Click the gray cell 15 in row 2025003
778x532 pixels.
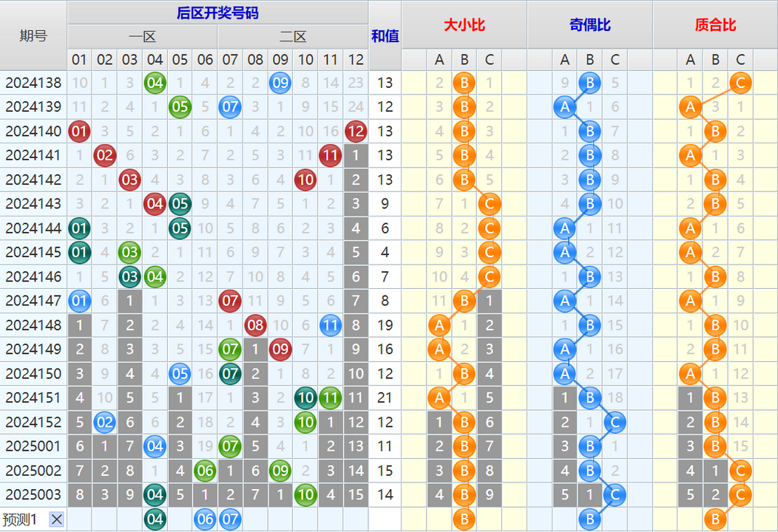point(356,495)
